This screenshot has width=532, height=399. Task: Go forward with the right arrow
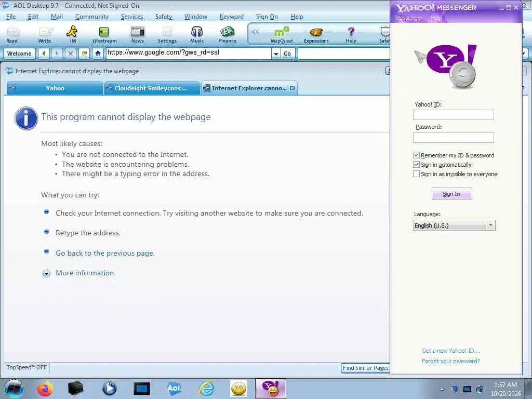point(57,54)
